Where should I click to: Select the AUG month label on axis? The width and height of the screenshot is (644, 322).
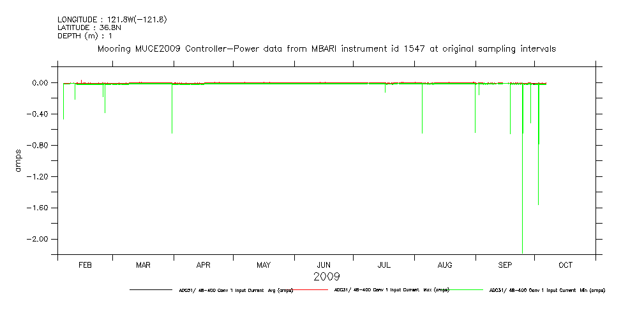point(445,264)
